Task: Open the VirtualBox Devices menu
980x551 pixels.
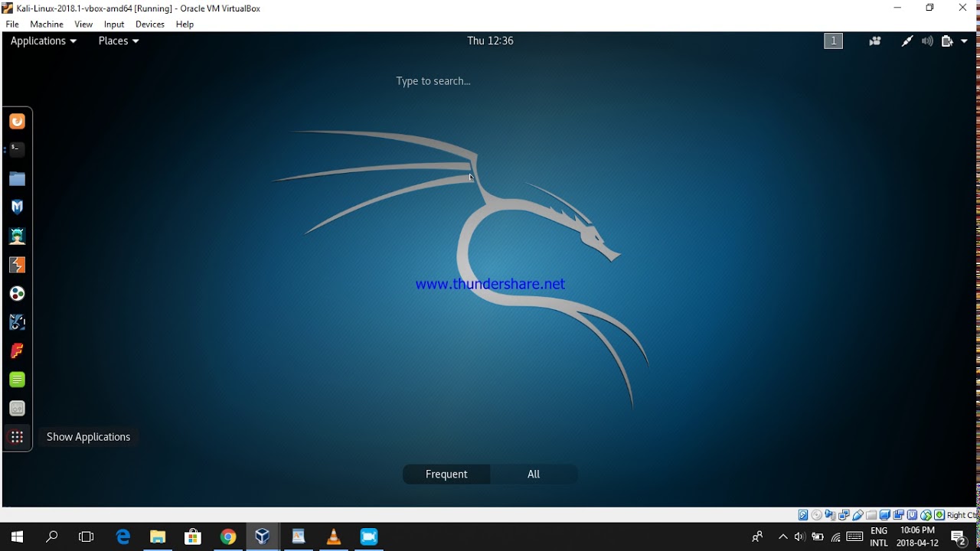Action: [x=150, y=24]
